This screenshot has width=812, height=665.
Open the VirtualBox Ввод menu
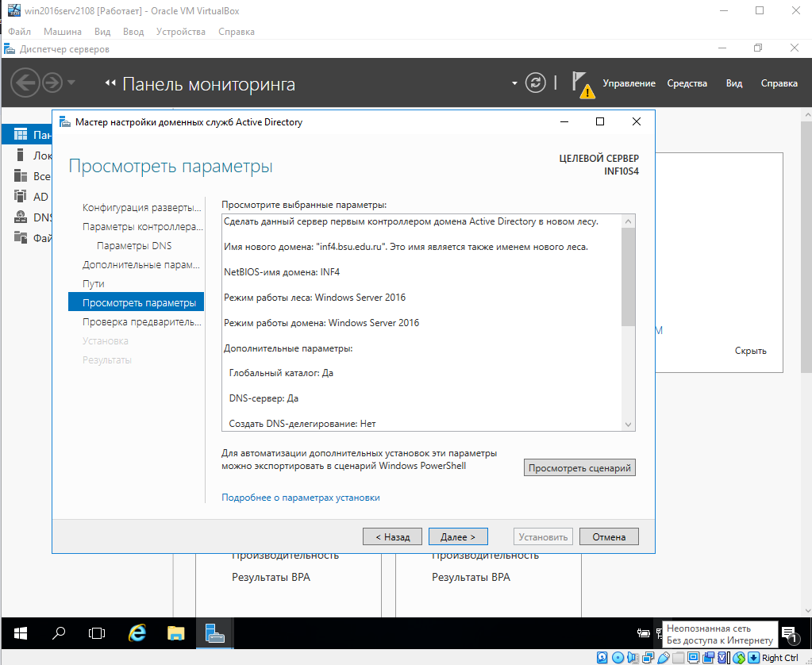pyautogui.click(x=133, y=32)
